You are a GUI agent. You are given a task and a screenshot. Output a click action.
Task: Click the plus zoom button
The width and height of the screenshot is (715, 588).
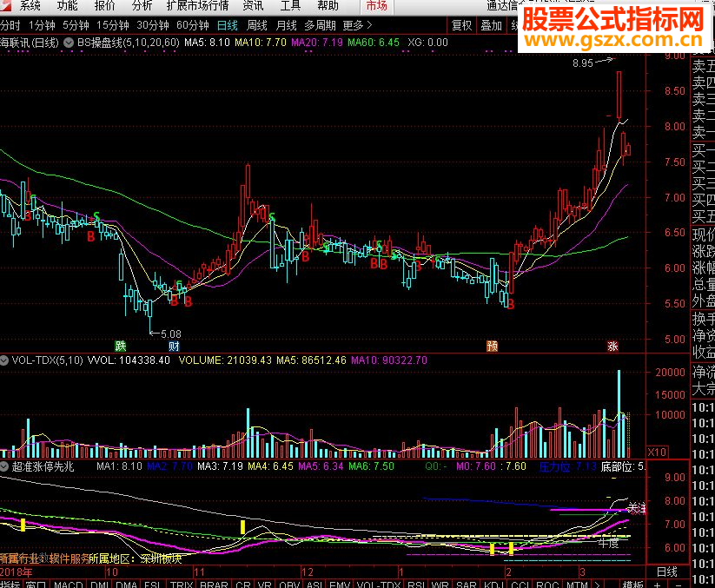tap(657, 585)
